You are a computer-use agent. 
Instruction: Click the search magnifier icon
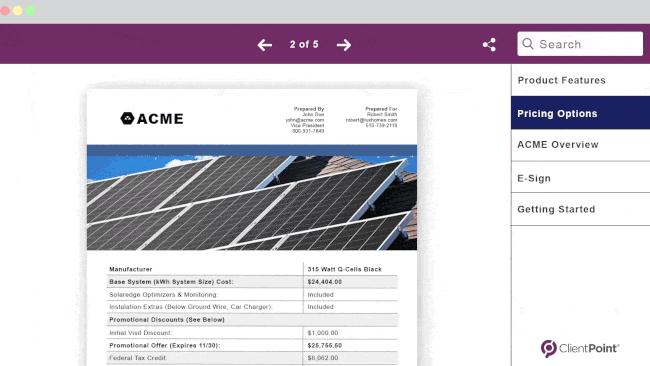pos(528,44)
